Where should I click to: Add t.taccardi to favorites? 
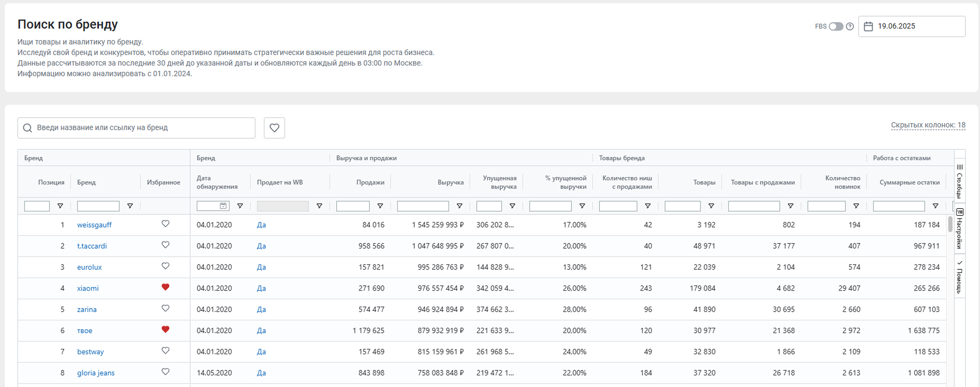tap(165, 245)
